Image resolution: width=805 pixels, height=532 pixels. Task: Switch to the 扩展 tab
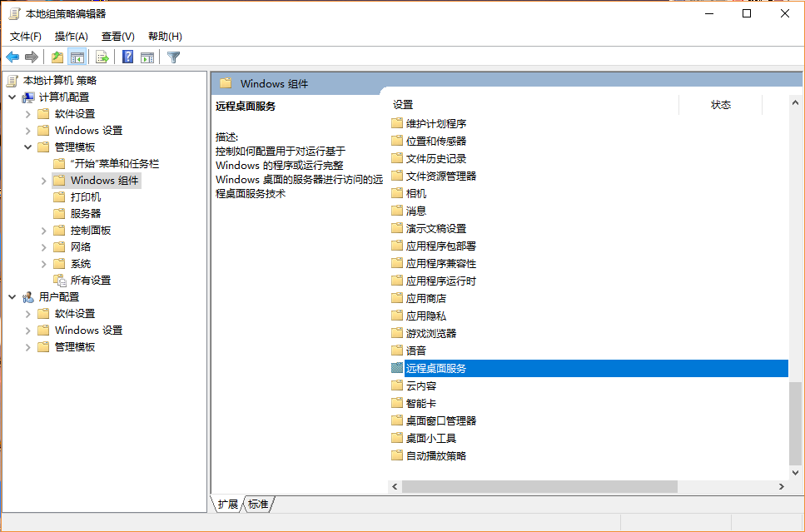227,505
